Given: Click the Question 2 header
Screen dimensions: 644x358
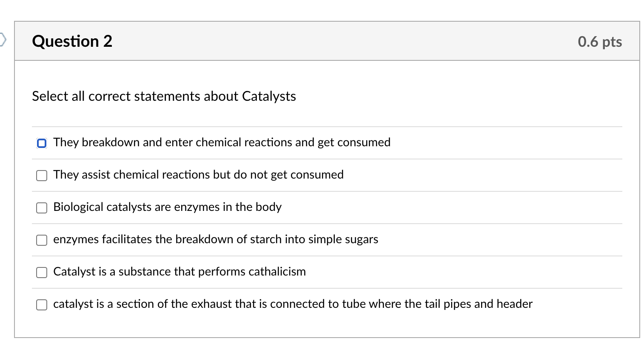Looking at the screenshot, I should [x=72, y=41].
